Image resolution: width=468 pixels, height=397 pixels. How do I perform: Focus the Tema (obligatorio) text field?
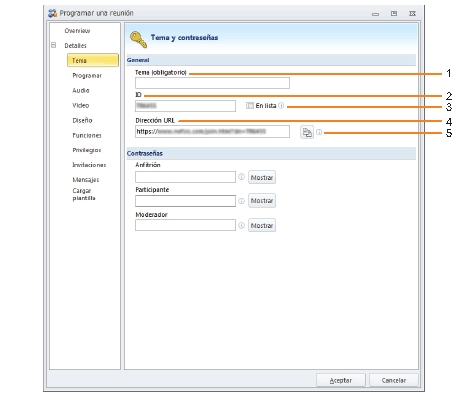pos(212,83)
